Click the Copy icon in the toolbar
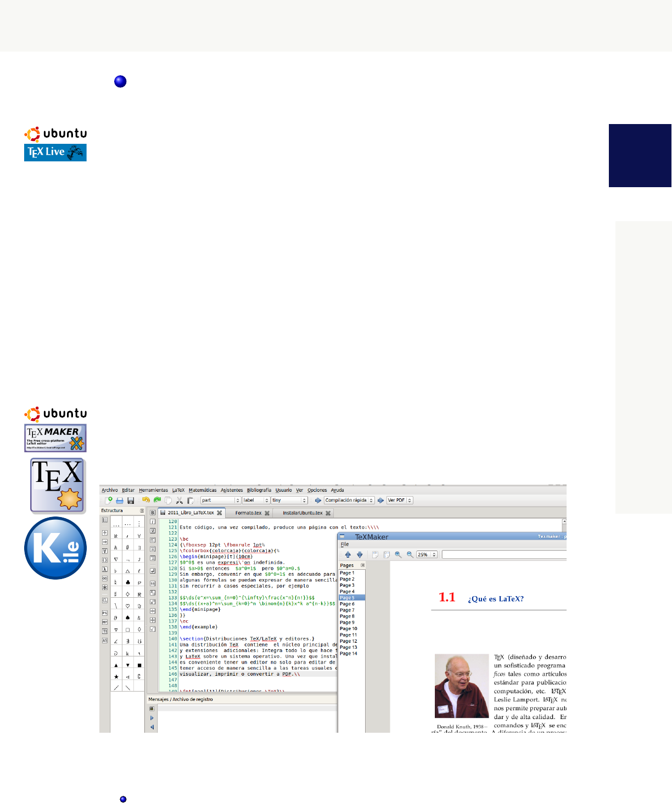The height and width of the screenshot is (803, 672). 168,501
